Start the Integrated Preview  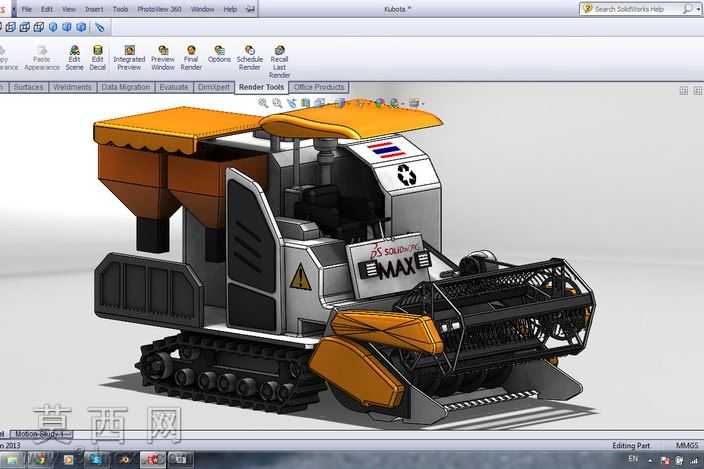pyautogui.click(x=129, y=58)
